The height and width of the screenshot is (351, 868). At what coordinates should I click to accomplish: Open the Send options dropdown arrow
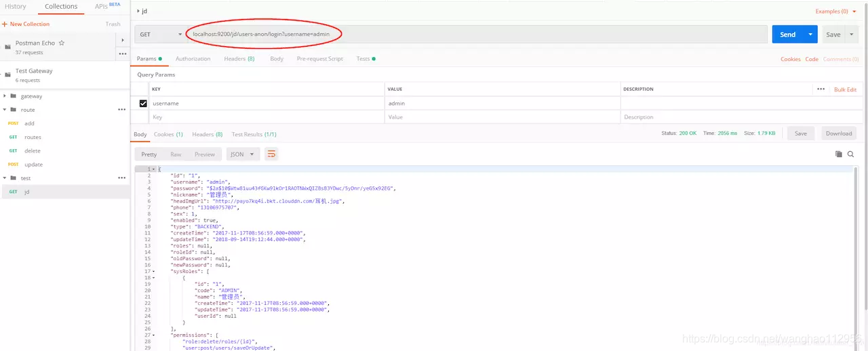click(x=810, y=34)
